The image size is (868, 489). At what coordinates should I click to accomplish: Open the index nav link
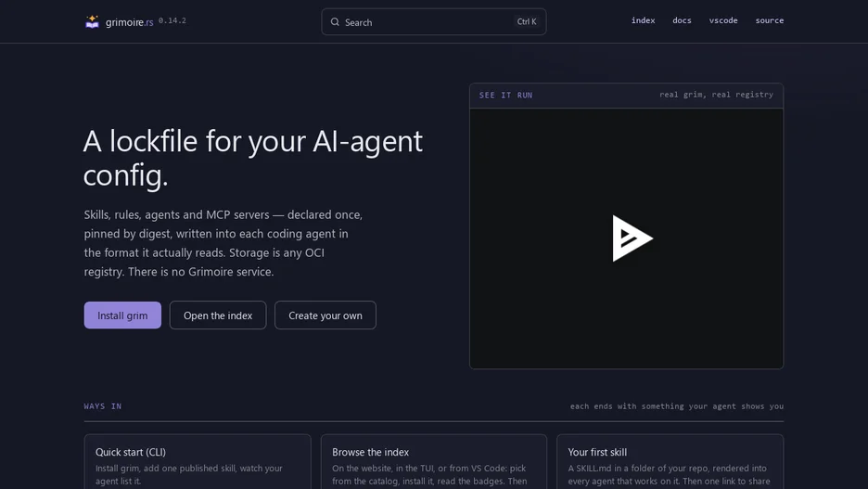click(643, 20)
